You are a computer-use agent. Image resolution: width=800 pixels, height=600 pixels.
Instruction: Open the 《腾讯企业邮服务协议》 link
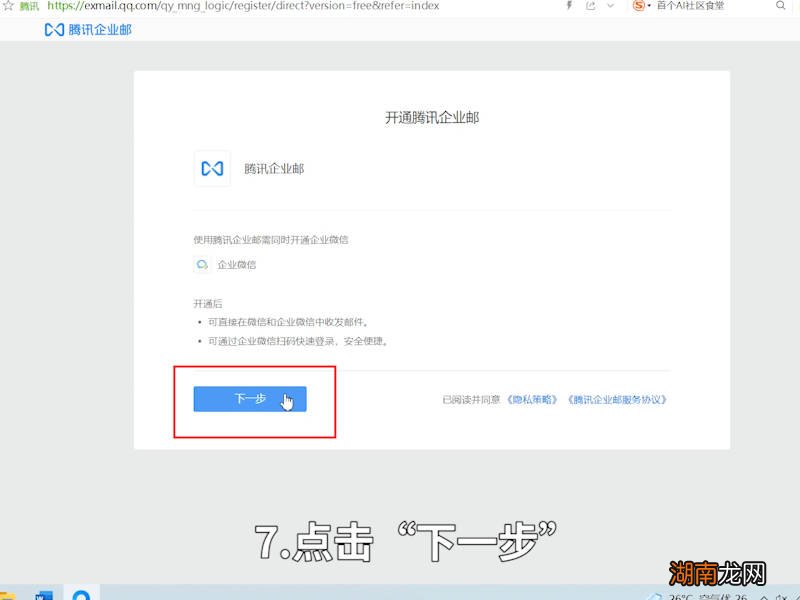tap(615, 398)
